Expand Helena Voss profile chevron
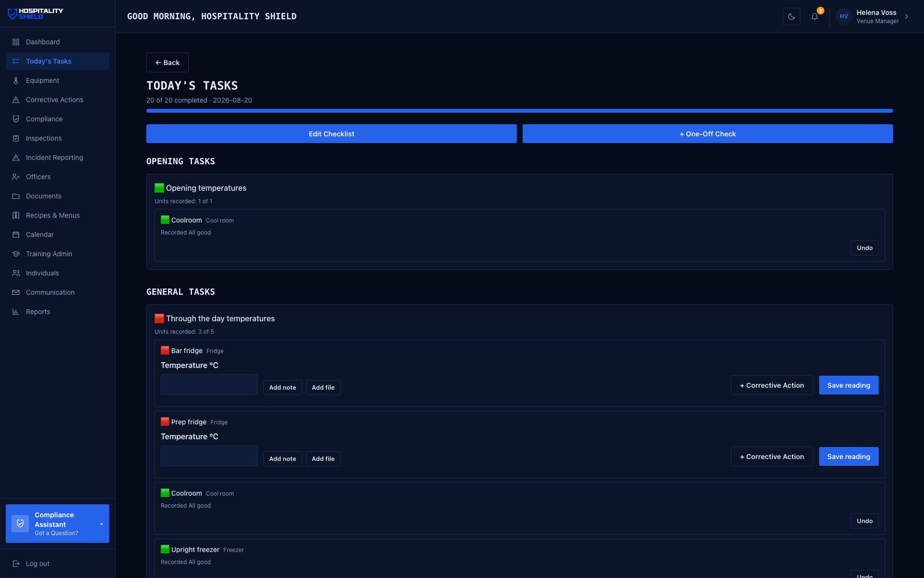Viewport: 924px width, 578px height. [907, 16]
